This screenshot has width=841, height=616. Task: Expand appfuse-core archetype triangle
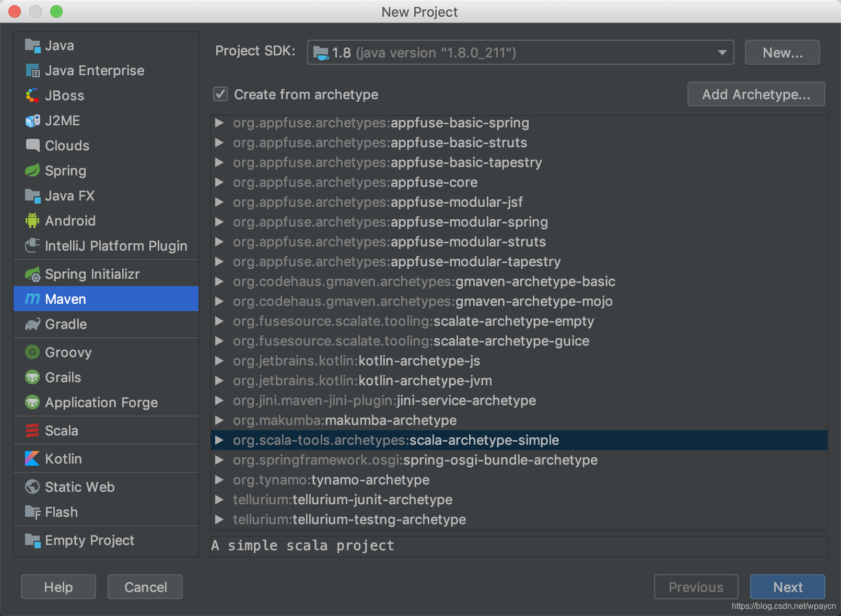[x=219, y=182]
